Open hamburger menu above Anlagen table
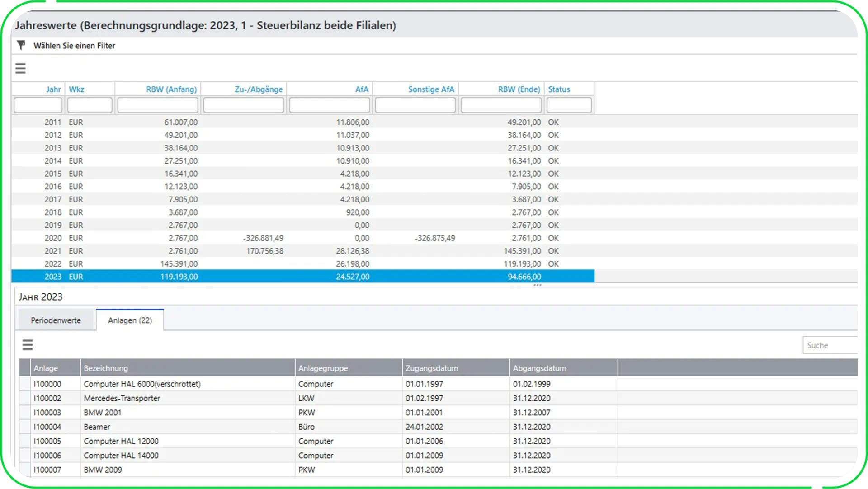Image resolution: width=868 pixels, height=489 pixels. [28, 345]
